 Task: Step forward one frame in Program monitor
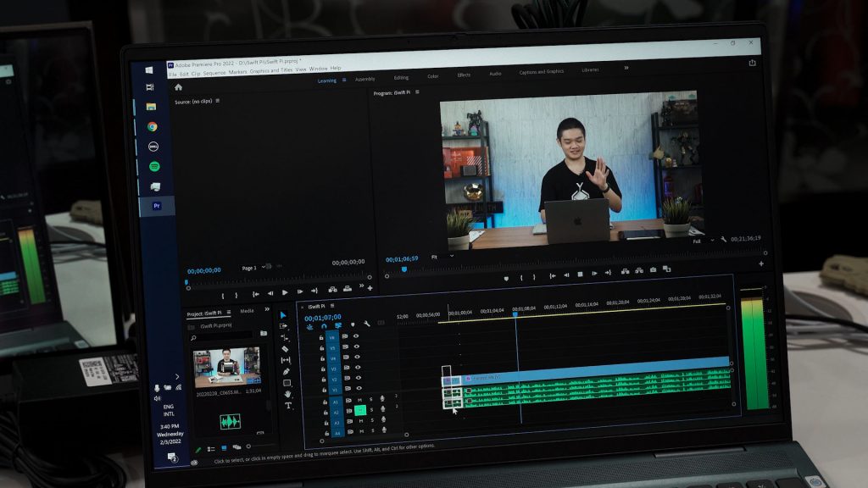tap(594, 274)
